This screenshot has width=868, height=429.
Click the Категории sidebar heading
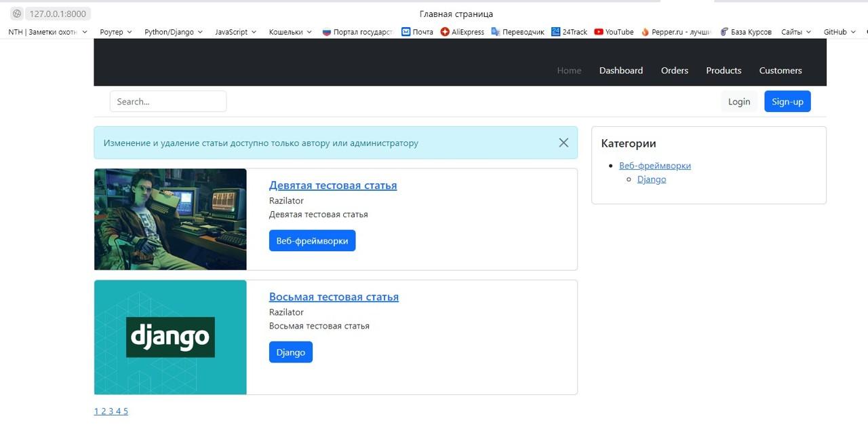629,143
